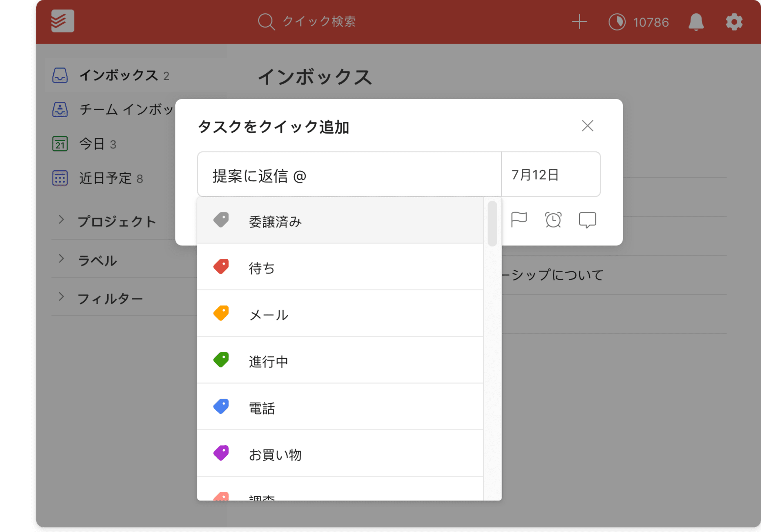Open the settings gear
Viewport: 761px width, 532px height.
tap(734, 22)
